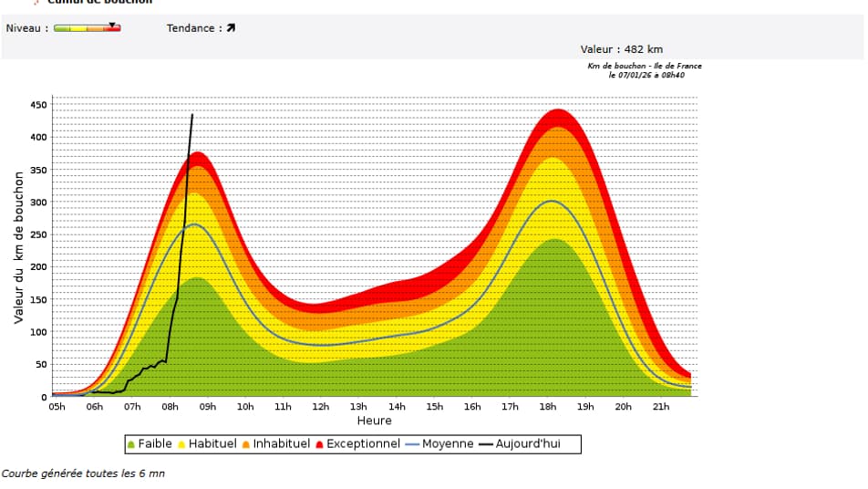
Task: Click the Niveau color level gauge bar
Action: point(87,28)
